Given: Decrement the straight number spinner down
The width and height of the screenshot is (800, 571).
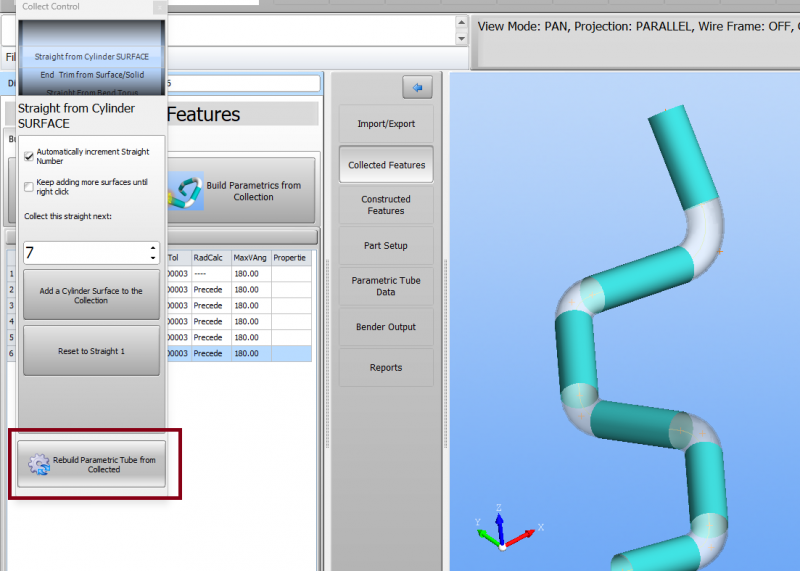Looking at the screenshot, I should 153,258.
